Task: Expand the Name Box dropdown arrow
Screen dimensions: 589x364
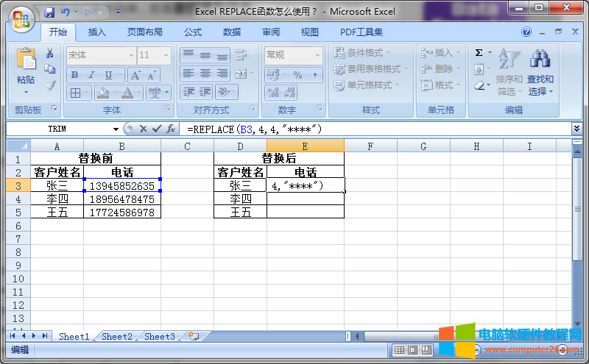Action: pyautogui.click(x=116, y=129)
